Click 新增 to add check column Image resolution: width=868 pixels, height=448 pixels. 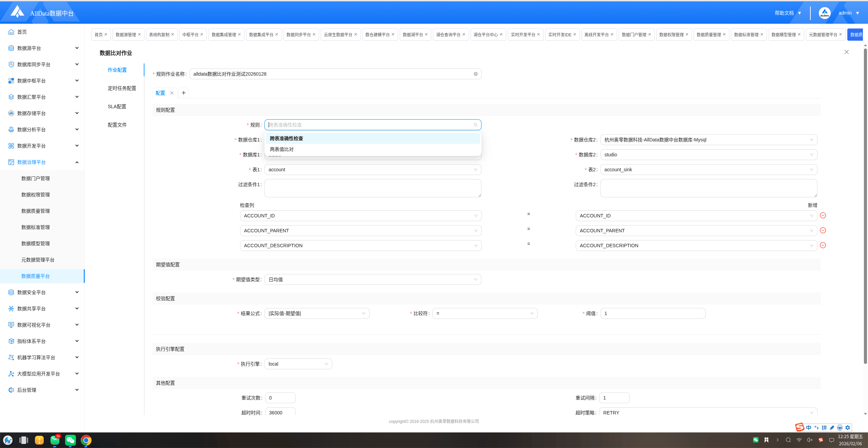(x=812, y=205)
